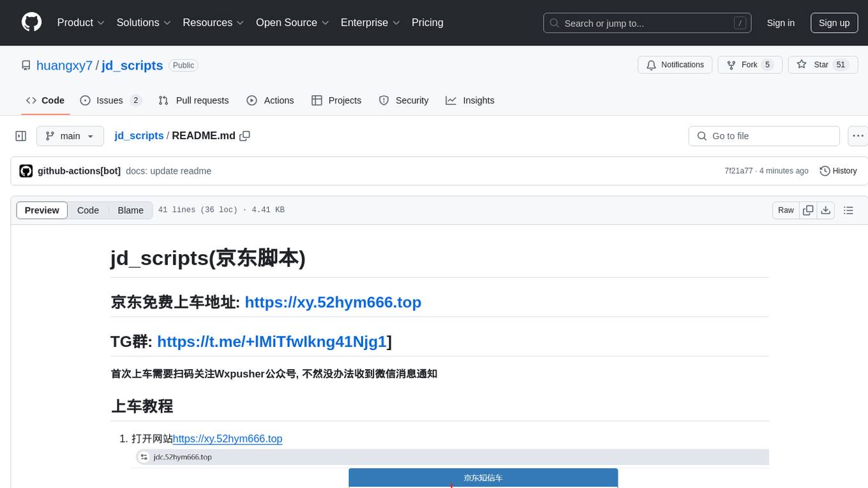This screenshot has width=868, height=488.
Task: Switch to the Actions tab
Action: pyautogui.click(x=270, y=100)
